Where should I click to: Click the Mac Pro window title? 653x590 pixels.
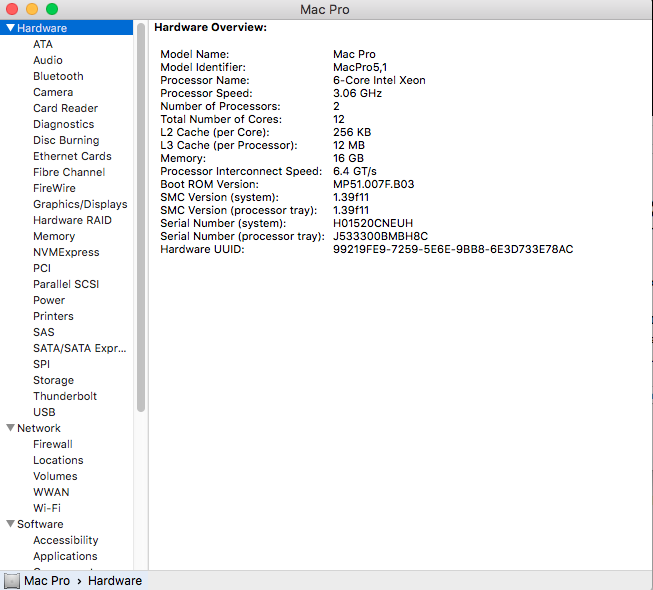click(x=325, y=9)
